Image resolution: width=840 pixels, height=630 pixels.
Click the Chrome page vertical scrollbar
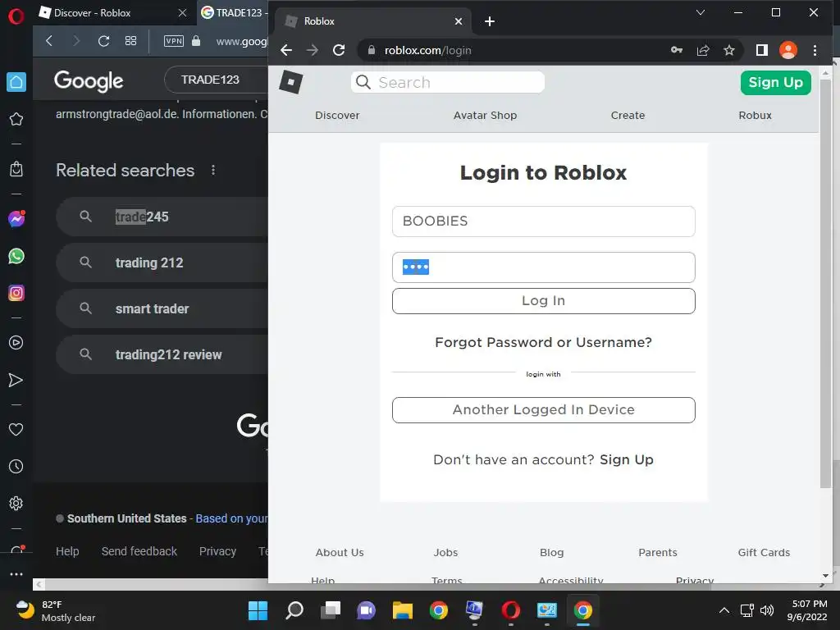(x=825, y=283)
